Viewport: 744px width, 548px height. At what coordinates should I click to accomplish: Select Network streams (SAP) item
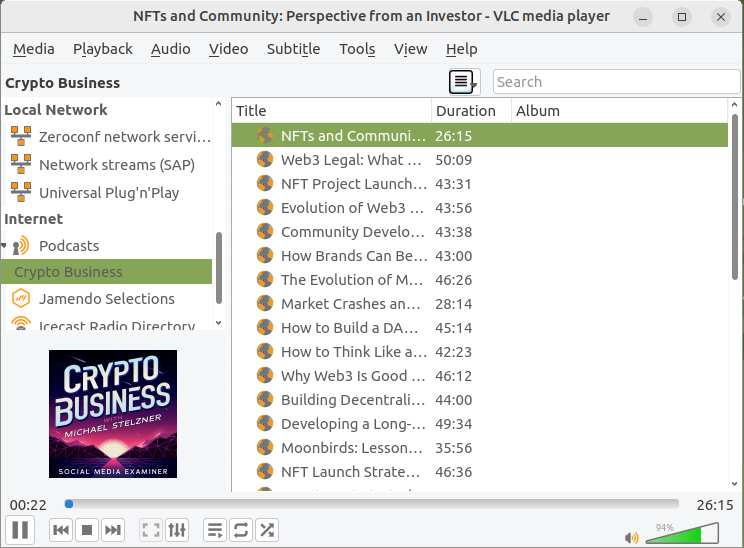coord(109,165)
